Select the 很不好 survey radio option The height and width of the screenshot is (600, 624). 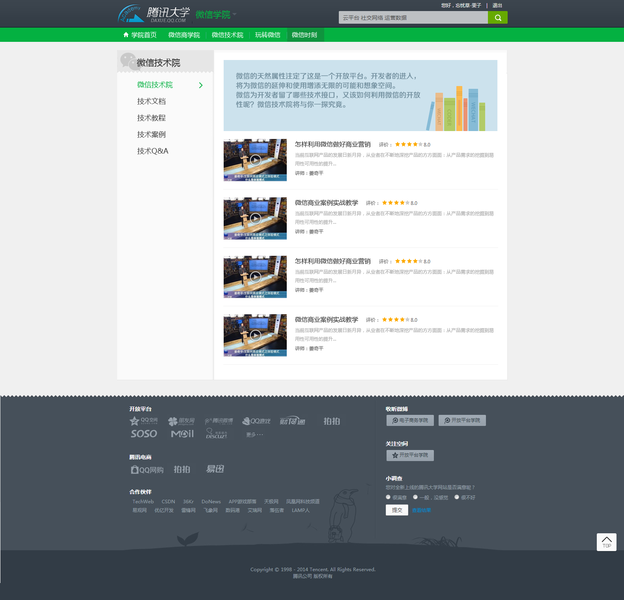coord(457,497)
